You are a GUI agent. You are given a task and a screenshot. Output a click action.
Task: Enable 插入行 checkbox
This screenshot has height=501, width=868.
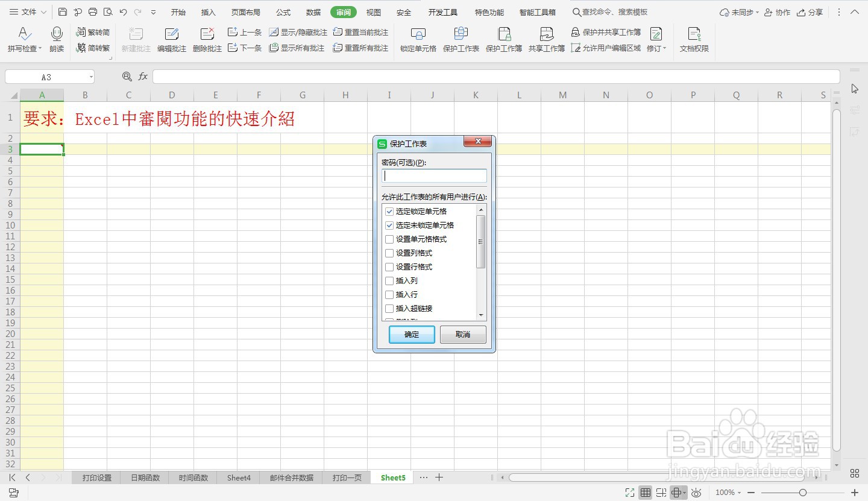(x=389, y=295)
